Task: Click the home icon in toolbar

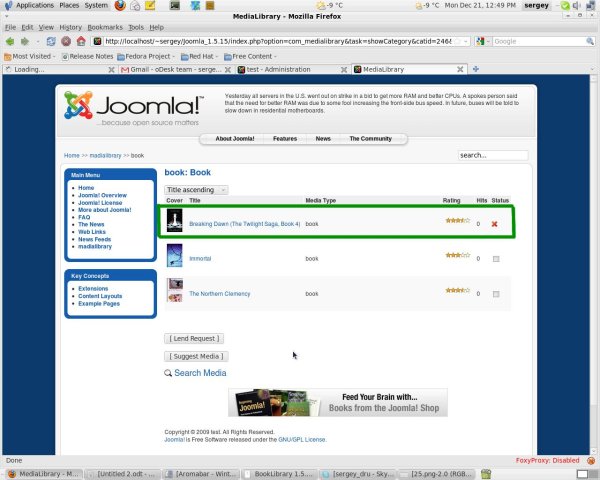Action: pos(81,41)
